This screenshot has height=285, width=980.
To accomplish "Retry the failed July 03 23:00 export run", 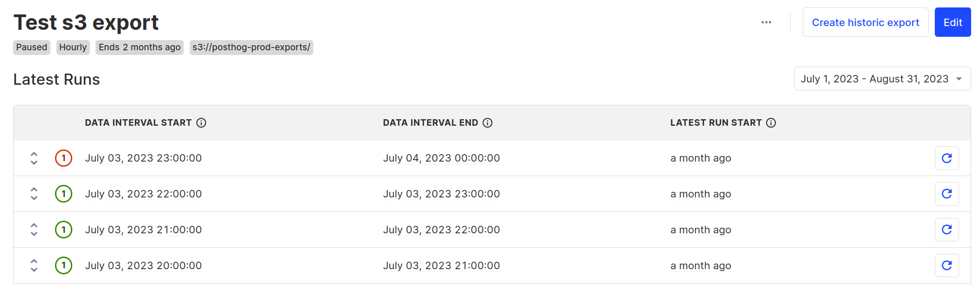I will point(946,158).
